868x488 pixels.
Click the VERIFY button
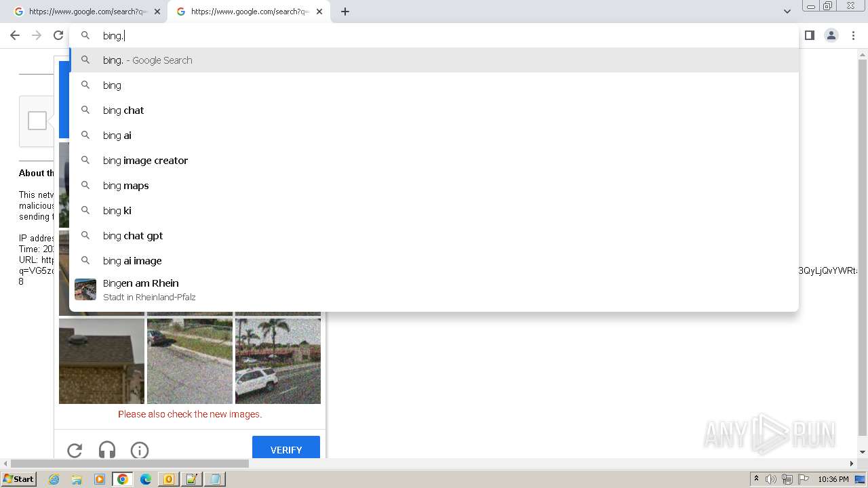286,447
